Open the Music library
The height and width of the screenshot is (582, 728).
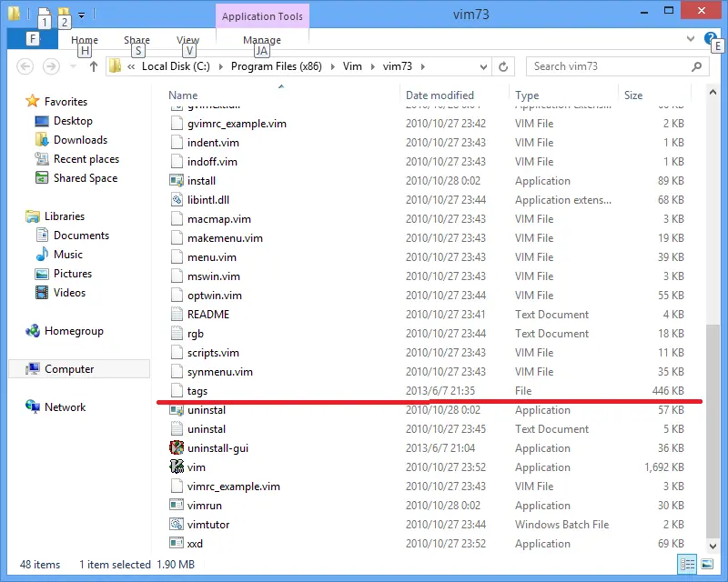coord(67,255)
